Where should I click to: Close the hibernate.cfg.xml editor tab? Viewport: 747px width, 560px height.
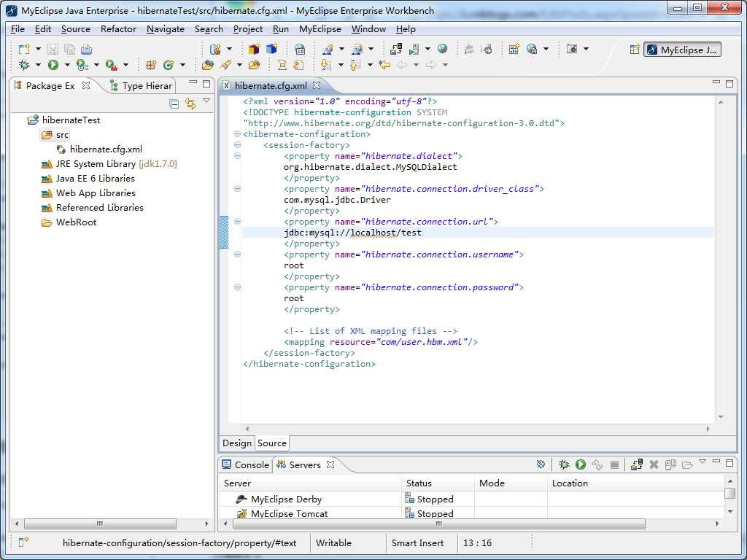(317, 85)
